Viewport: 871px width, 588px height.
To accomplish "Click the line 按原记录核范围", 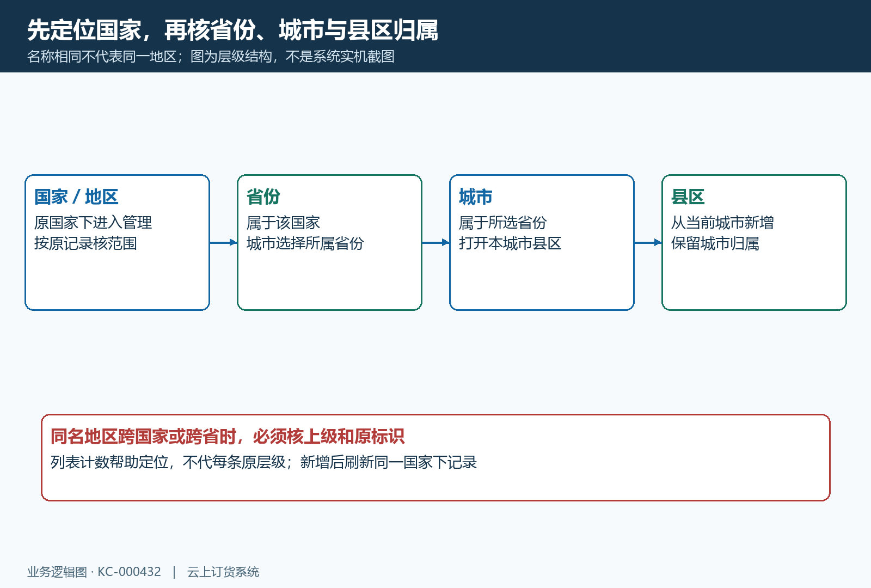I will click(85, 243).
